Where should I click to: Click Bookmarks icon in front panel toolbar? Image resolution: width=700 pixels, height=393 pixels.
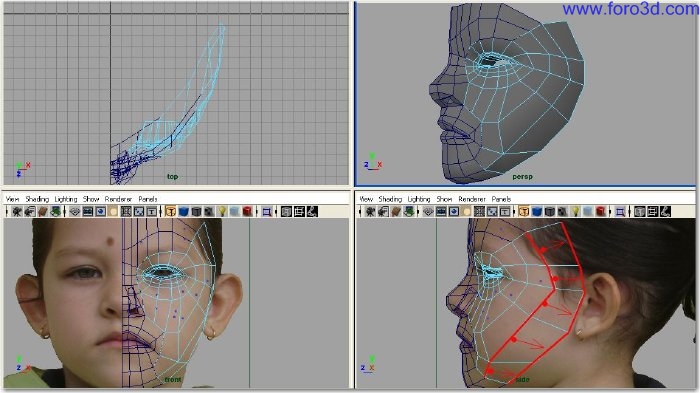(x=43, y=212)
